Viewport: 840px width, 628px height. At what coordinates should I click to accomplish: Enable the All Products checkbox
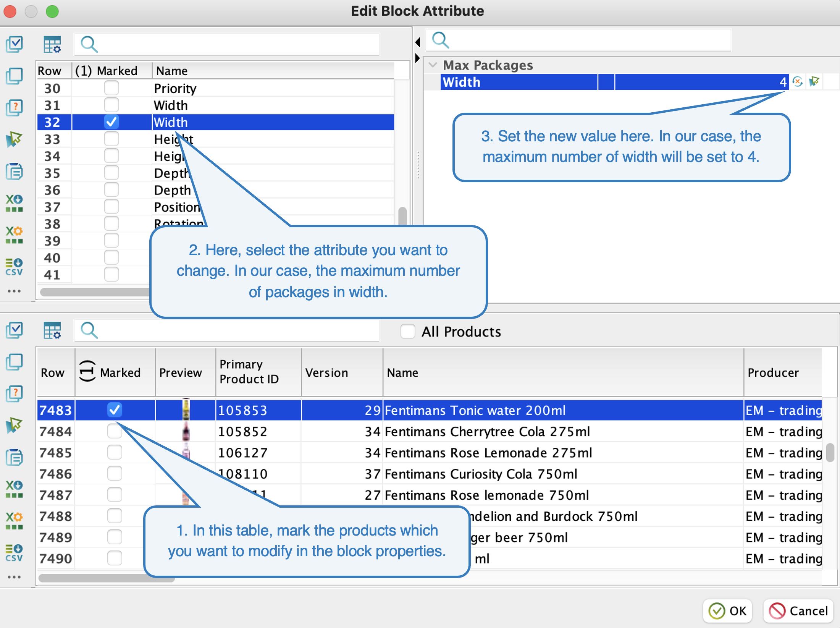pos(407,331)
